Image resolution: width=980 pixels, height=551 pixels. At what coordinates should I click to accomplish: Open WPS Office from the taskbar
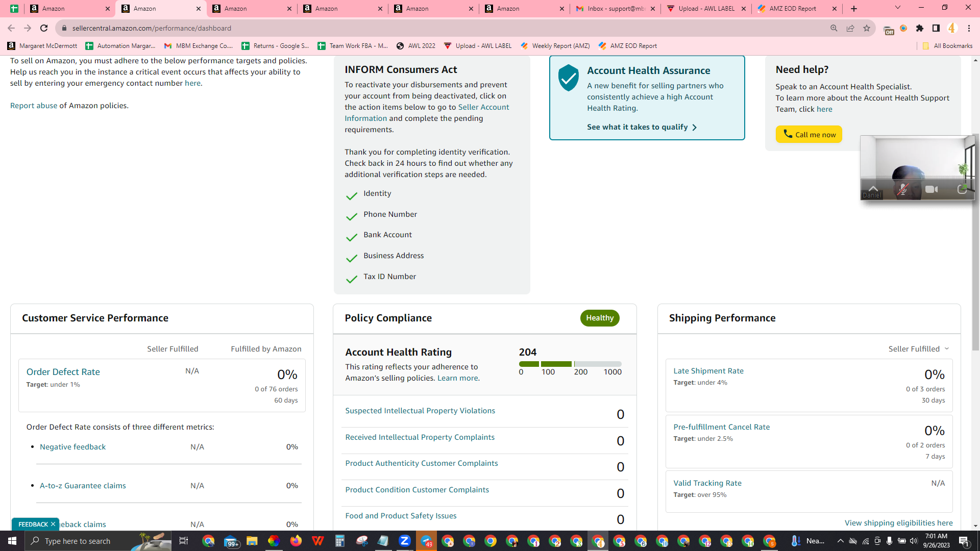(318, 541)
